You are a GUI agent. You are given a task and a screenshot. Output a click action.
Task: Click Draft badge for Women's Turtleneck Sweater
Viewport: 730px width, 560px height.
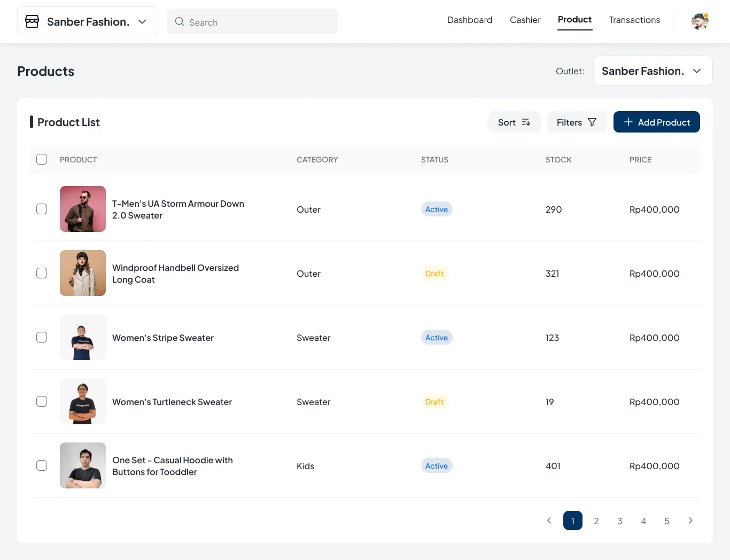pos(434,402)
